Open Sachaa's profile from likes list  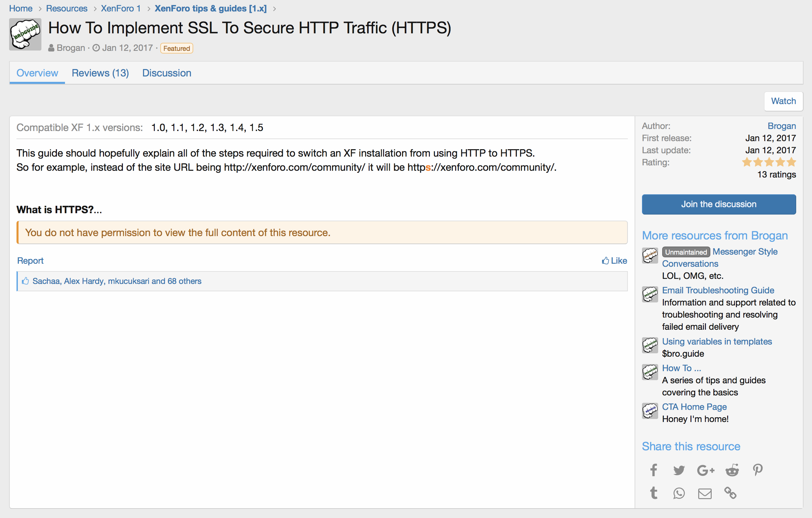coord(46,281)
